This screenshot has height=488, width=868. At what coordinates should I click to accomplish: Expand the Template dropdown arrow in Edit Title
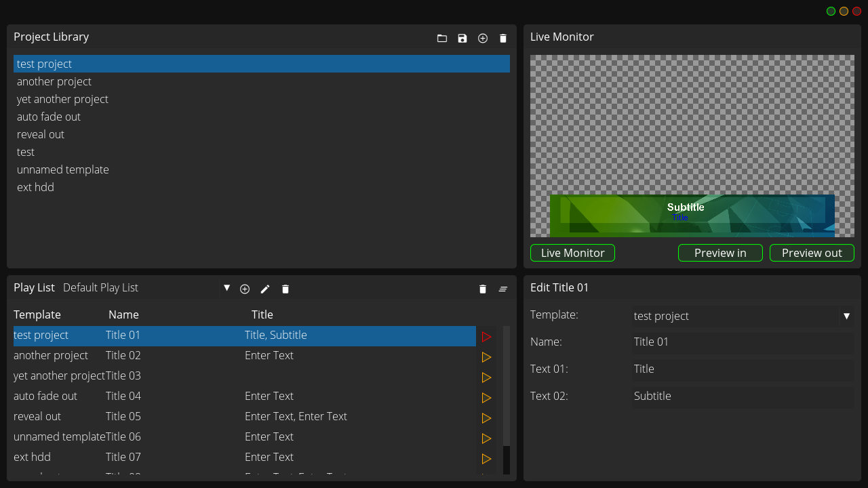tap(846, 317)
